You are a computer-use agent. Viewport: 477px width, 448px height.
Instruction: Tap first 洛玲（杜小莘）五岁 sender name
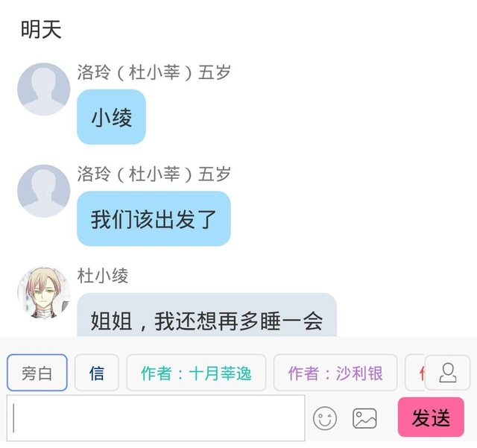click(x=154, y=72)
